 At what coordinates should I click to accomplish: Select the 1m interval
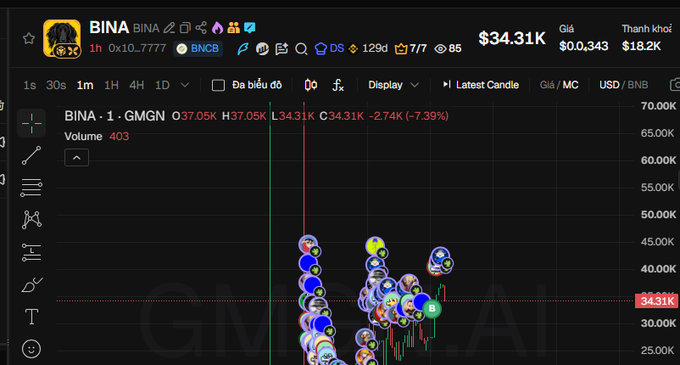click(85, 85)
